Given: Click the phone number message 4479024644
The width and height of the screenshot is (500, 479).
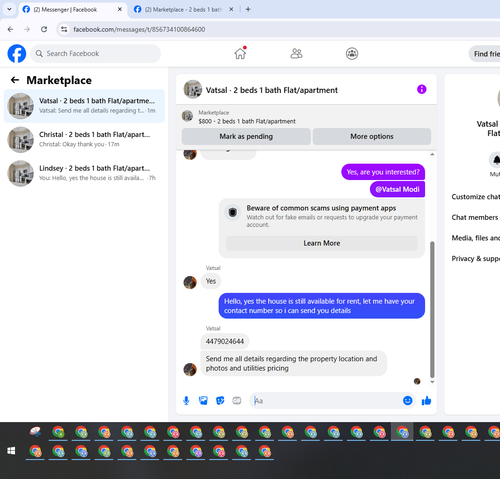Looking at the screenshot, I should click(225, 341).
